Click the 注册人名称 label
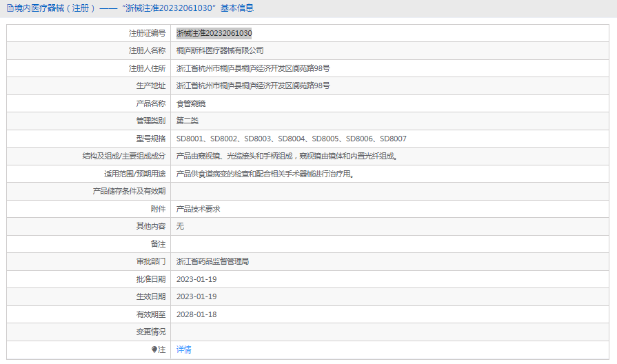Screen dimensions: 617x364 tap(147, 50)
